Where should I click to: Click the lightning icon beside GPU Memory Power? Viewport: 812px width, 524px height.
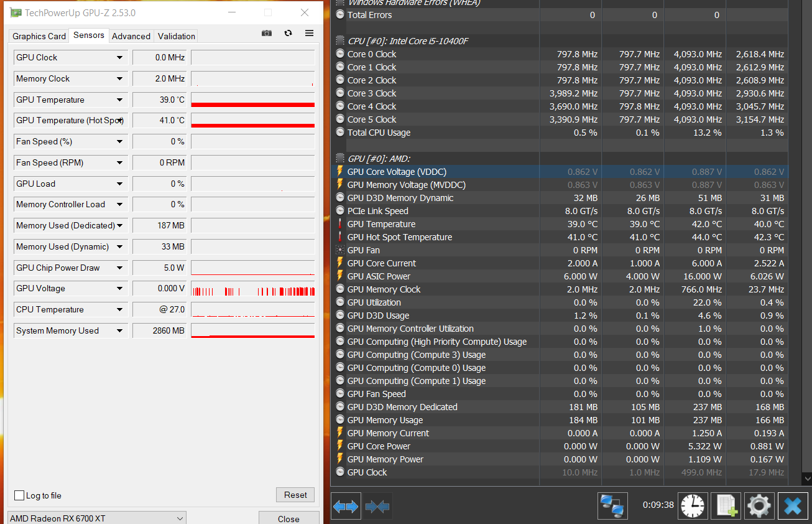tap(340, 459)
